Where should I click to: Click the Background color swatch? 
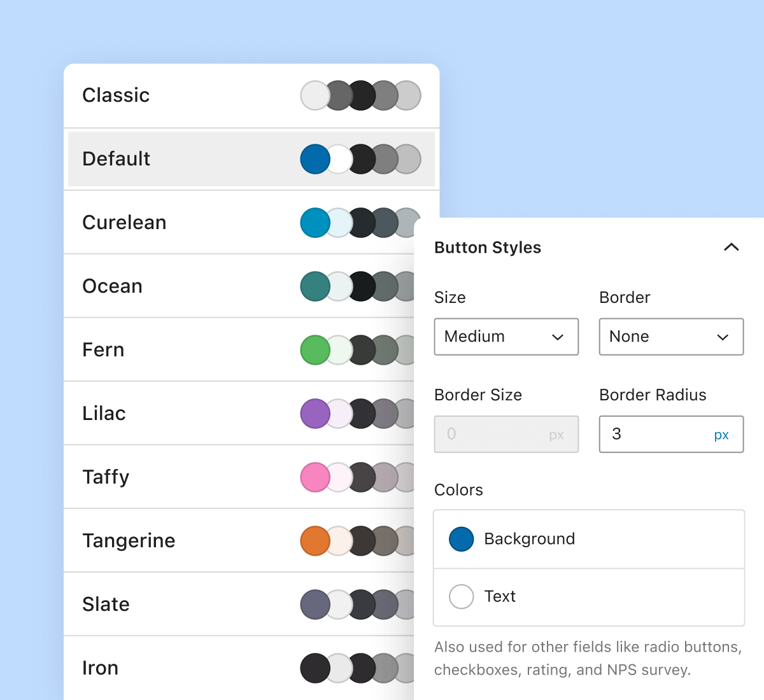coord(460,539)
